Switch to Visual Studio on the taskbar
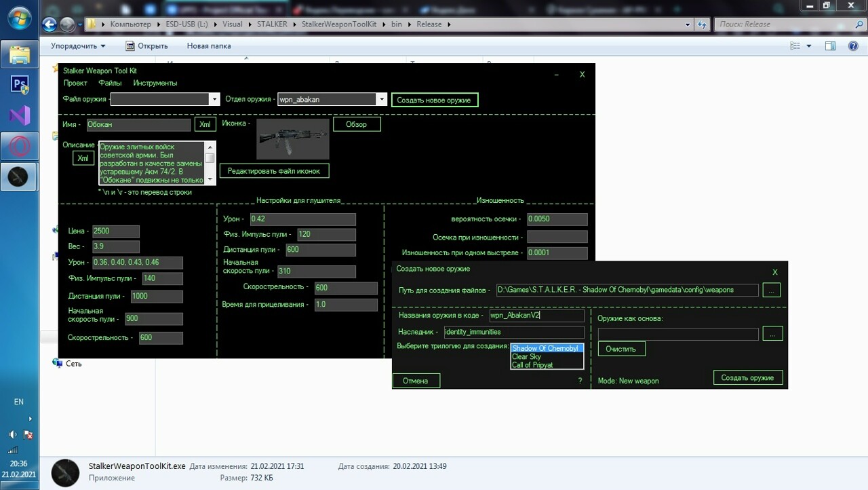The width and height of the screenshot is (868, 490). pos(19,115)
